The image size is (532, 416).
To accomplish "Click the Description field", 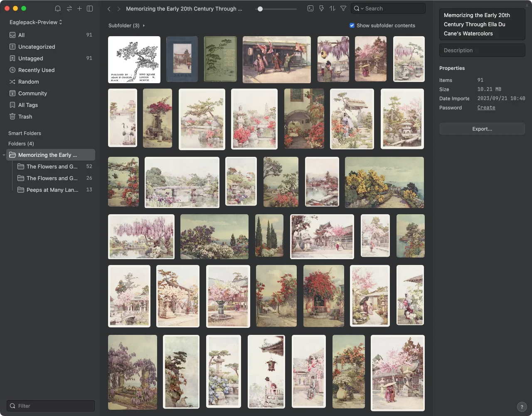I will [x=482, y=50].
